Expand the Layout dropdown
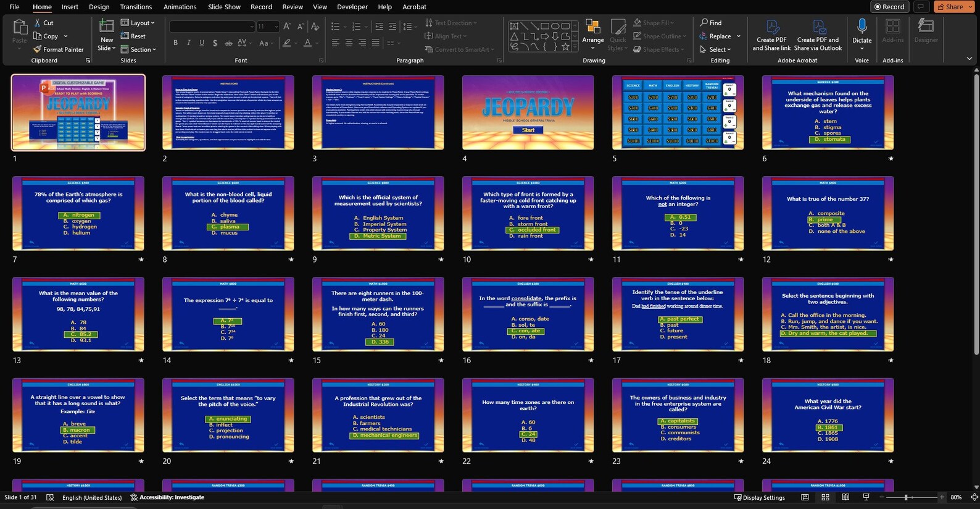Screen dimensions: 980x509 tap(138, 23)
